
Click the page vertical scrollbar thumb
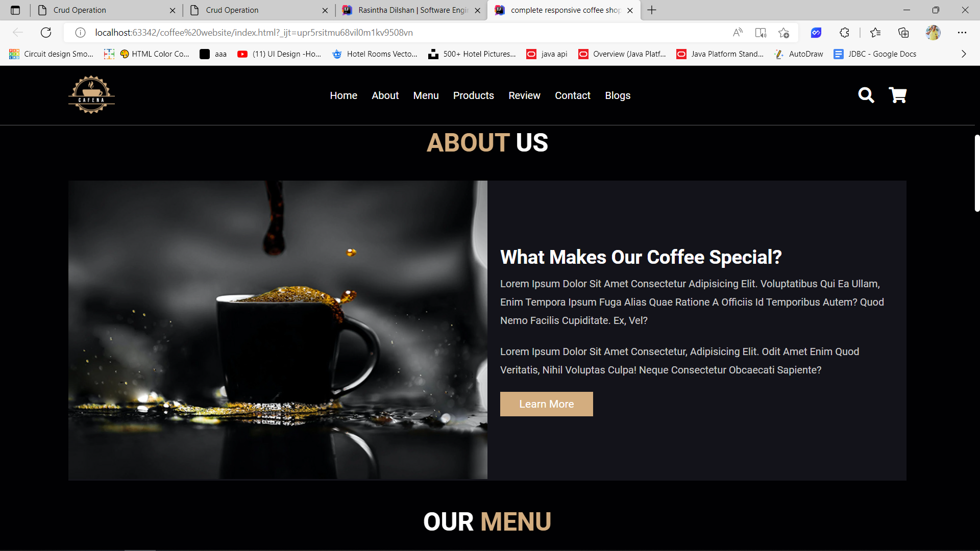pyautogui.click(x=977, y=173)
